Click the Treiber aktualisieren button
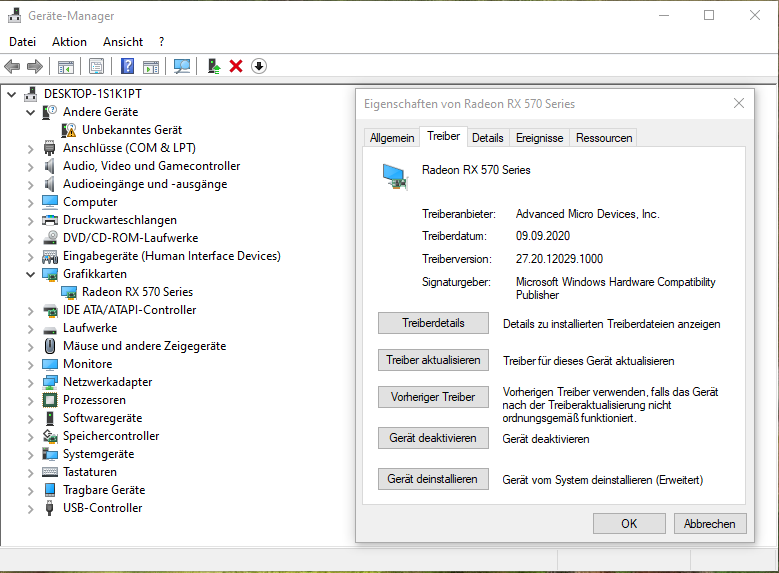 (433, 360)
